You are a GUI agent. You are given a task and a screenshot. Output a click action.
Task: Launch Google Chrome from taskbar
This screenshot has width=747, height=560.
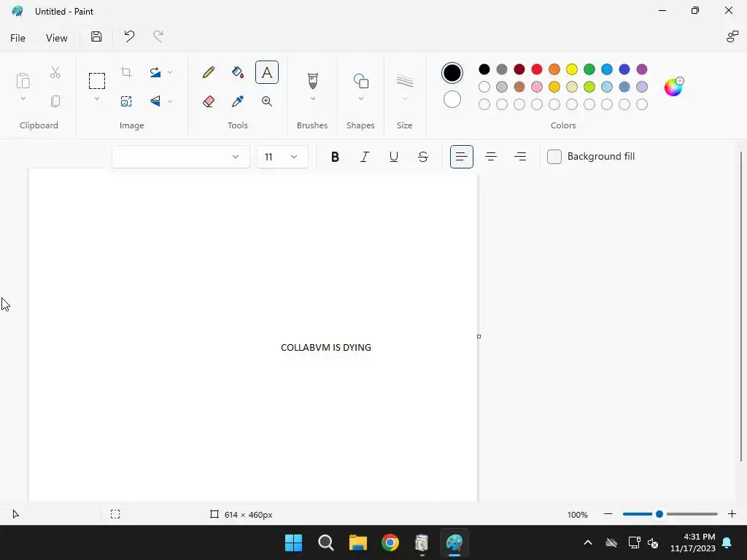pos(390,542)
